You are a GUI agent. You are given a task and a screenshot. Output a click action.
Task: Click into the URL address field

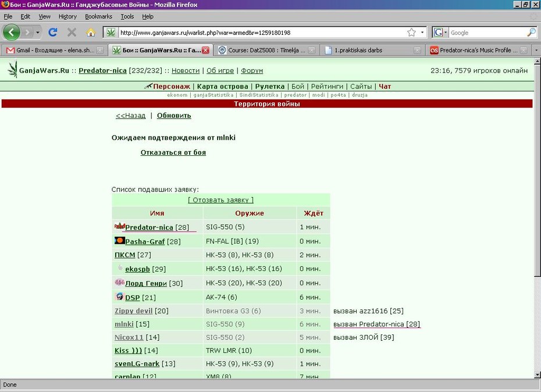click(x=262, y=33)
